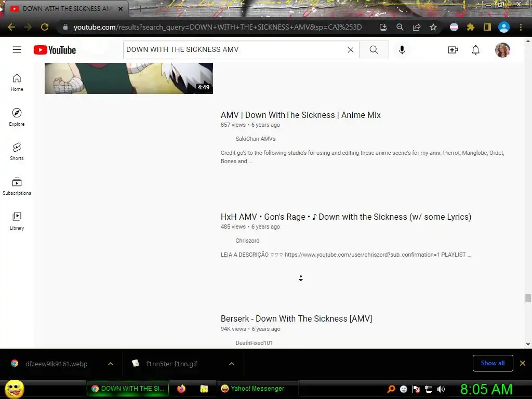Click the scrollbar down arrow

pos(528,344)
